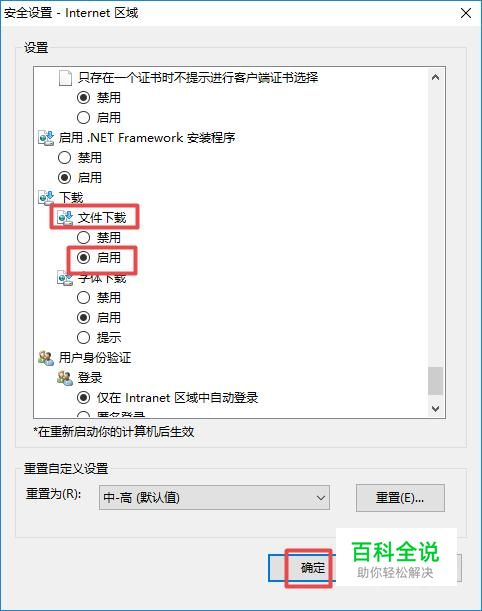
Task: Click the settings list scrollbar thumb
Action: [435, 381]
